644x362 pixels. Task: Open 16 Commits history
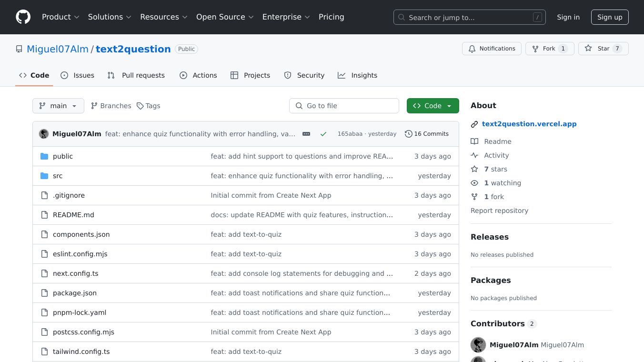(426, 134)
